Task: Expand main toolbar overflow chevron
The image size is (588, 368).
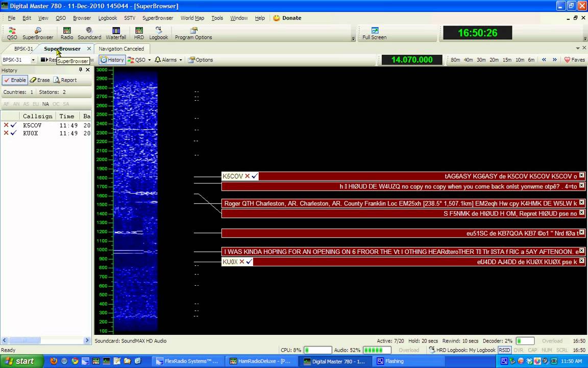Action: pos(353,39)
